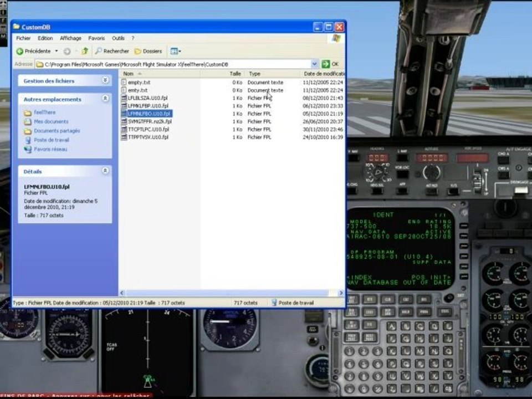Open the Favoris réseau link
The height and width of the screenshot is (399, 532).
click(x=50, y=149)
